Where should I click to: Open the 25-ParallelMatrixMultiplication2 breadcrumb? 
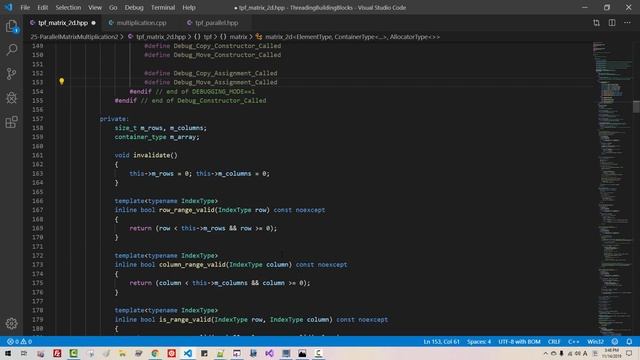click(74, 37)
